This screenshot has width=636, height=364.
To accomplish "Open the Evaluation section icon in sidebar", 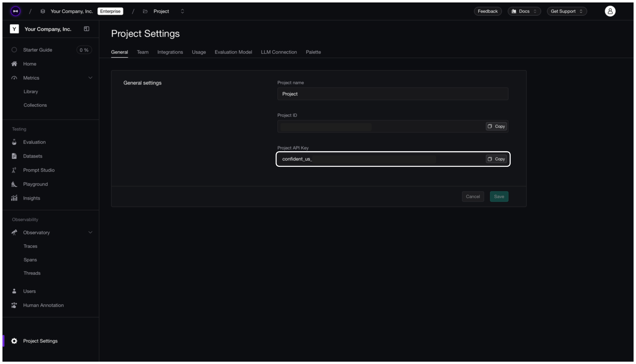I will tap(14, 142).
